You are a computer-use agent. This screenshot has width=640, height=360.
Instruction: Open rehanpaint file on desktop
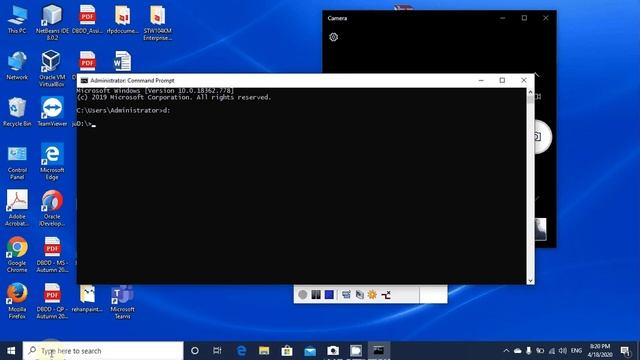pyautogui.click(x=87, y=299)
